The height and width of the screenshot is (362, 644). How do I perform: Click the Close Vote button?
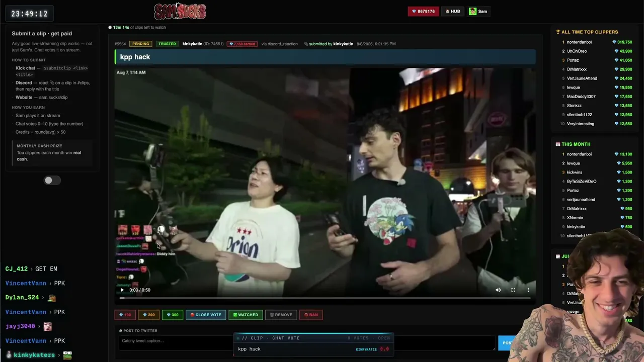point(206,315)
